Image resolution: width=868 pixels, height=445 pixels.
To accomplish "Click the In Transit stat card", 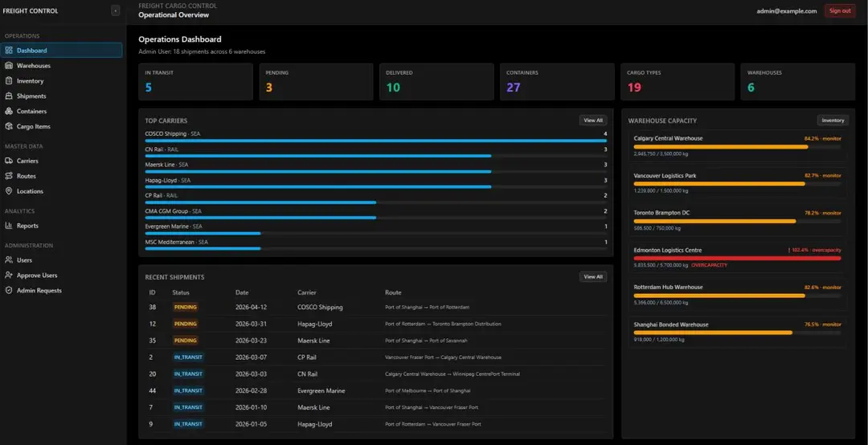I will (195, 81).
